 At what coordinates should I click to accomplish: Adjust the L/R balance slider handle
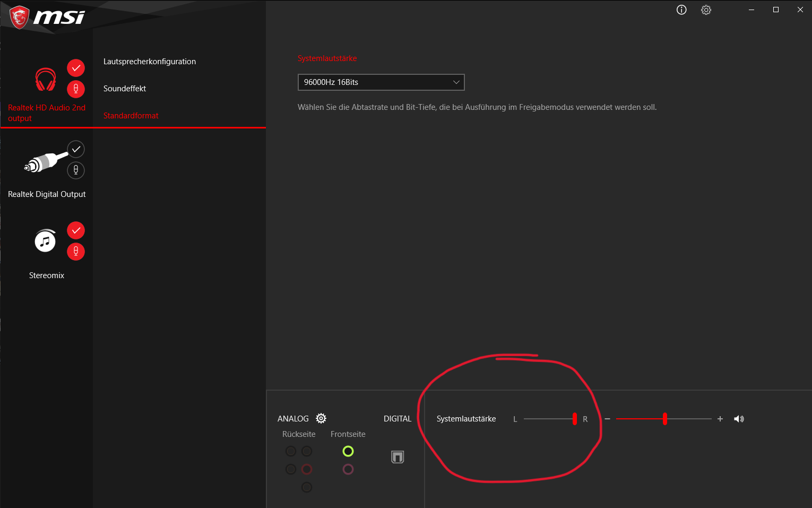point(575,419)
